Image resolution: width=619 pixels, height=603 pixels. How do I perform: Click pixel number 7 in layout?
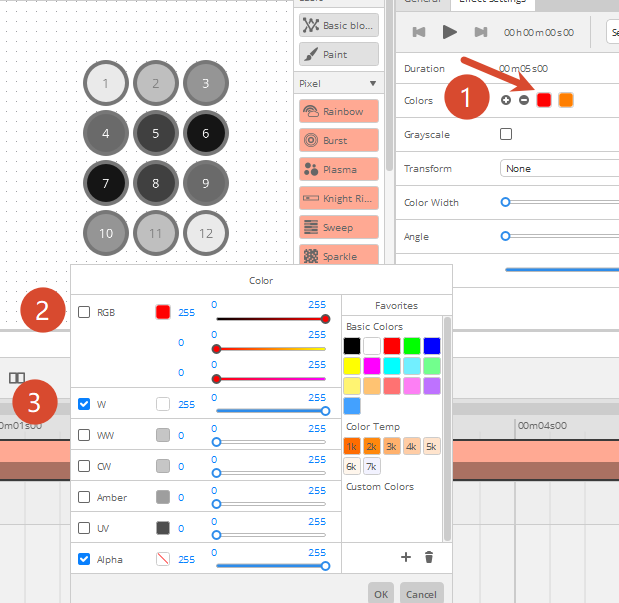click(x=106, y=184)
